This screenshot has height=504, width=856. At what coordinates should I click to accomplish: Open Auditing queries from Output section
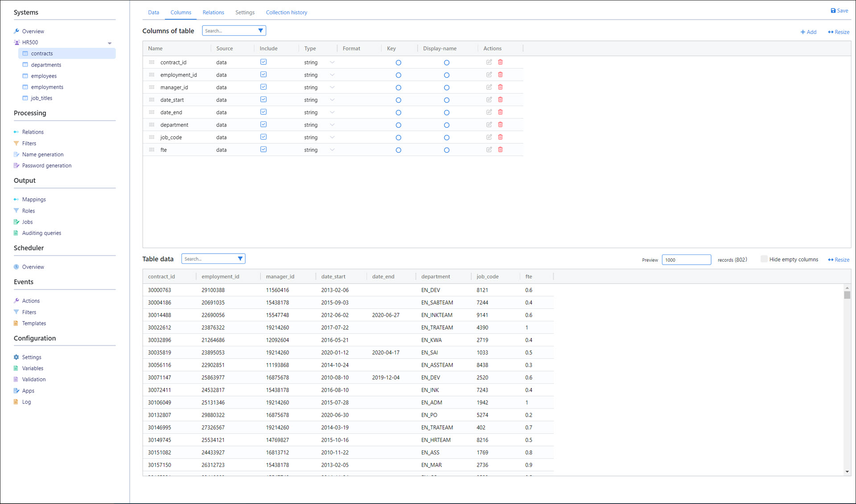click(x=41, y=233)
